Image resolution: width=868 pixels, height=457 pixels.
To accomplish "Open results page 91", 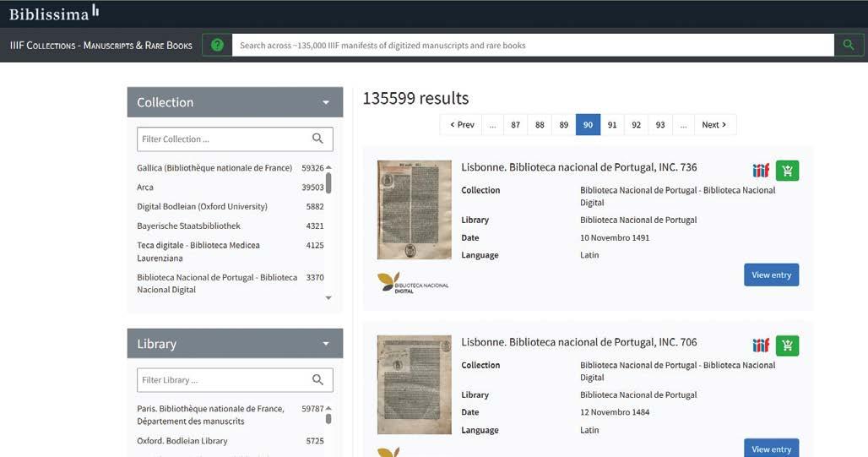I will 612,125.
